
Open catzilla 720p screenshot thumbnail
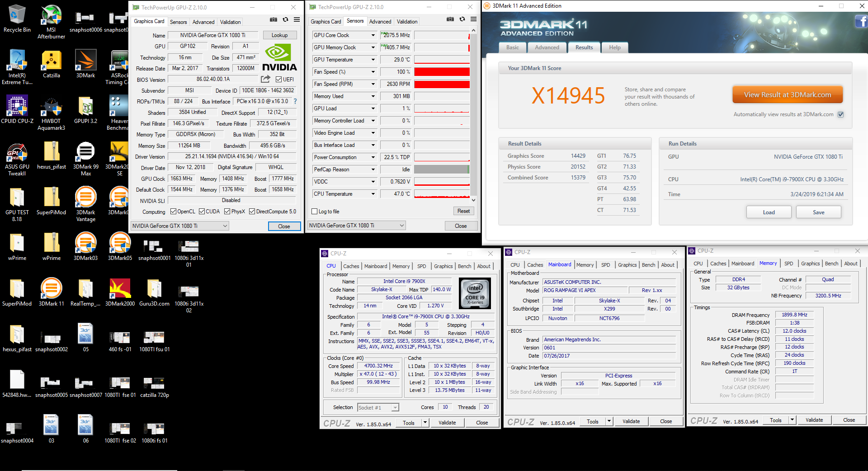click(154, 387)
